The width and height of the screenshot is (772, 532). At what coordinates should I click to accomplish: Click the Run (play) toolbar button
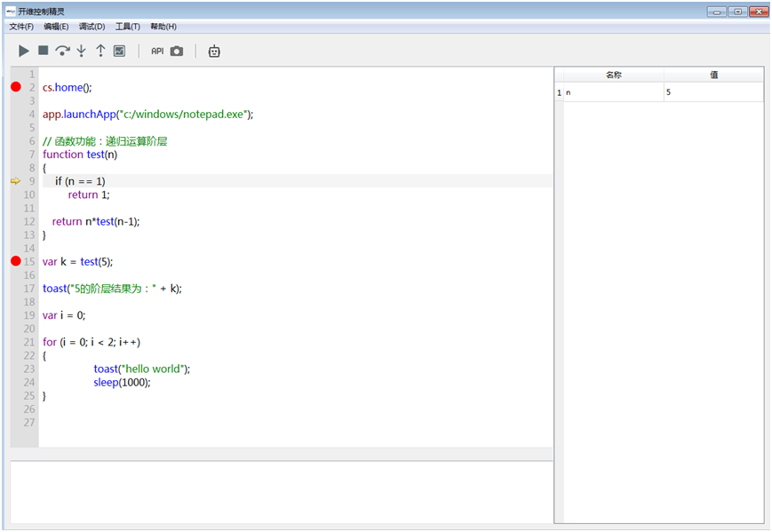(23, 51)
